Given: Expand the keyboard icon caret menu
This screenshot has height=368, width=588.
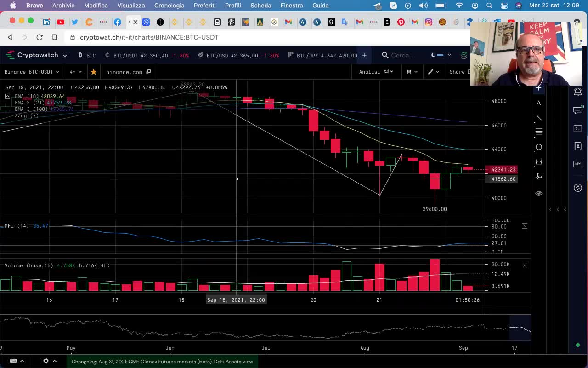Looking at the screenshot, I should point(22,361).
